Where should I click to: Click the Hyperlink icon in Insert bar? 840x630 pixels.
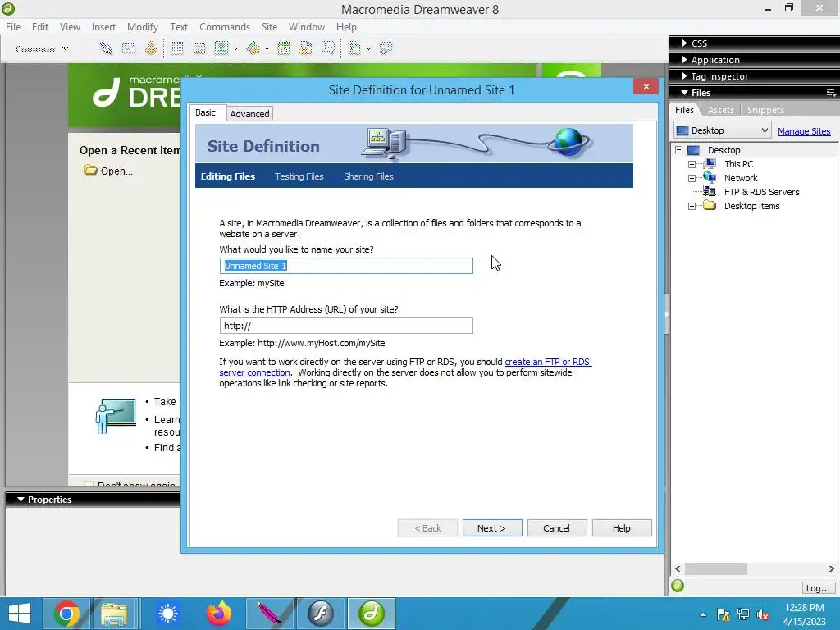pyautogui.click(x=106, y=48)
